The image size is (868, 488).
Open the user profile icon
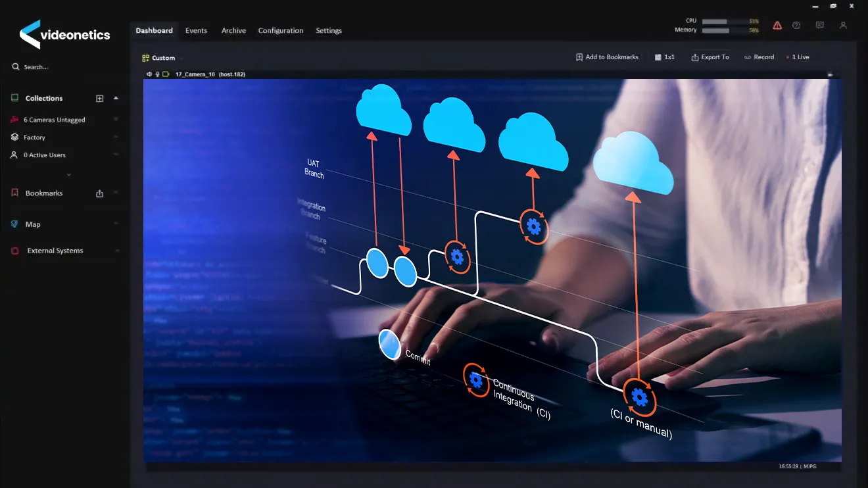tap(843, 26)
